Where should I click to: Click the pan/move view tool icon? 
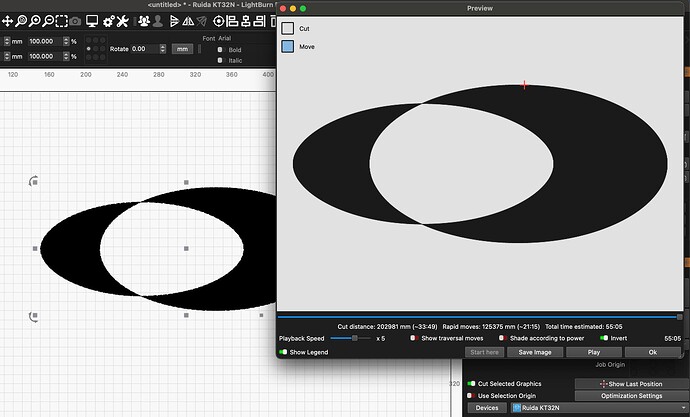point(9,21)
